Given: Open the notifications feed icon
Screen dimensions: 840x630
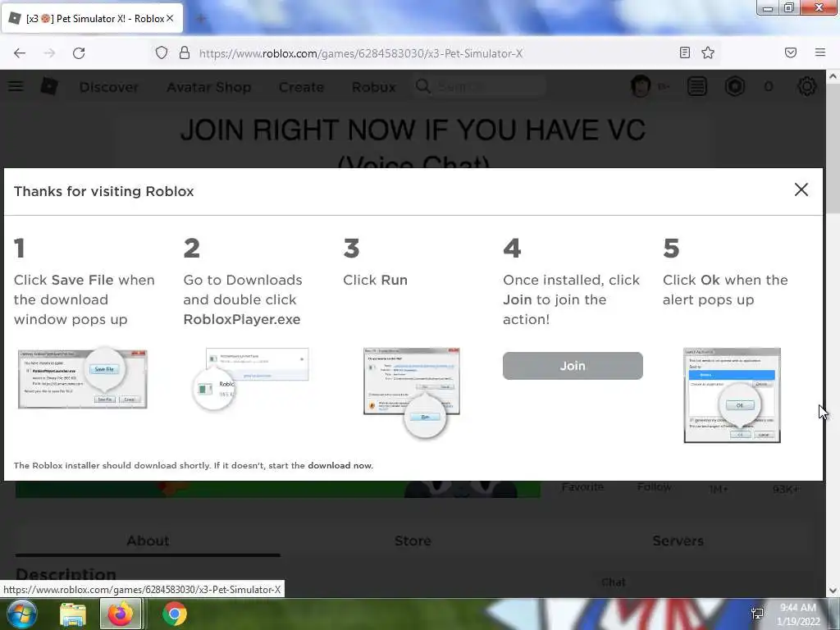Looking at the screenshot, I should click(697, 86).
